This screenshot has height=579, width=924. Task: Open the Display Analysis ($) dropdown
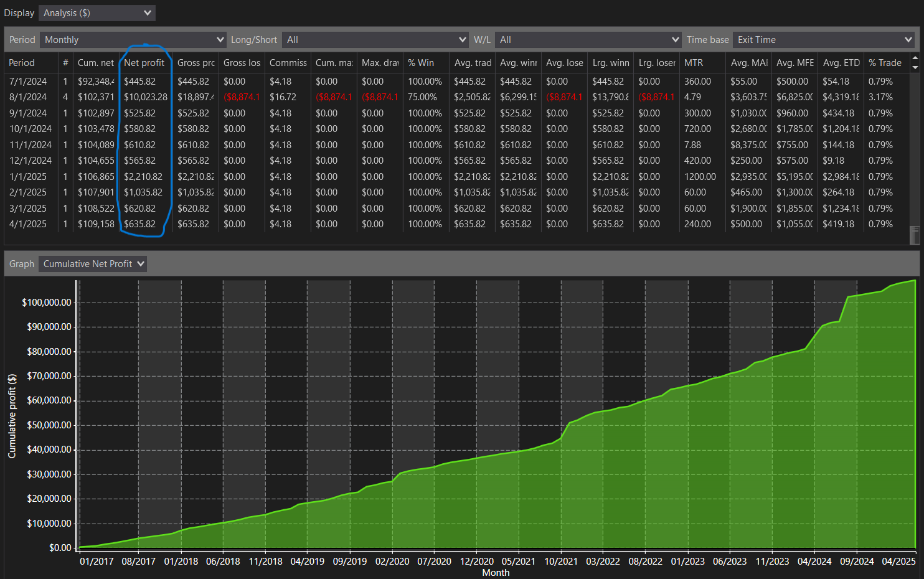[x=97, y=13]
